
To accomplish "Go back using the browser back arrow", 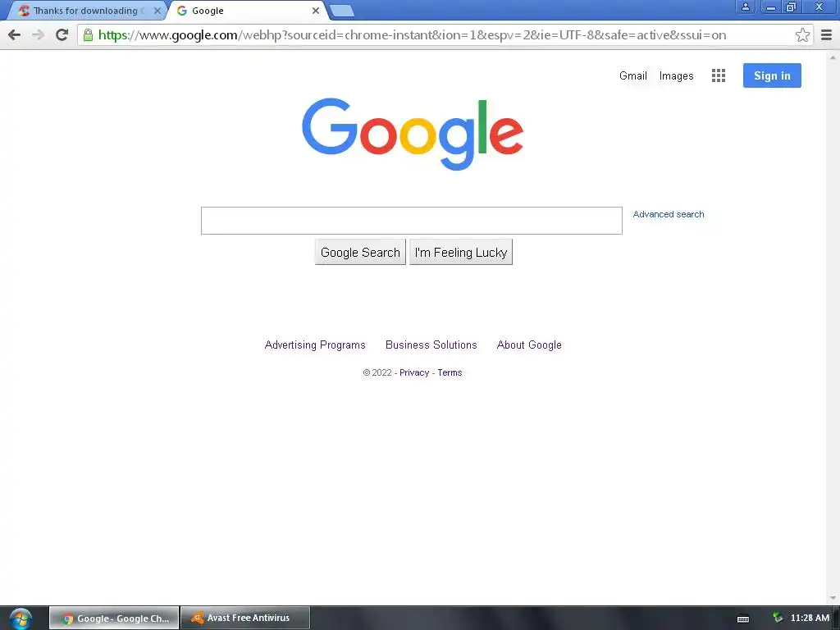I will click(15, 35).
